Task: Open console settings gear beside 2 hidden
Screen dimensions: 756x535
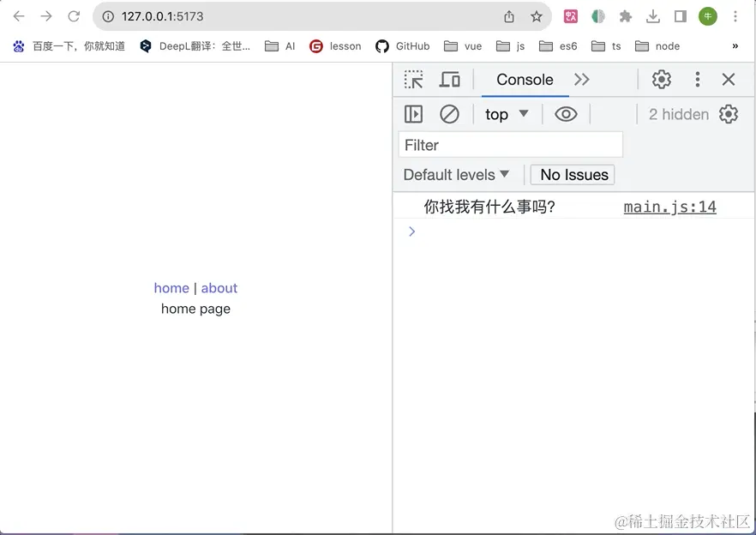Action: pos(729,113)
